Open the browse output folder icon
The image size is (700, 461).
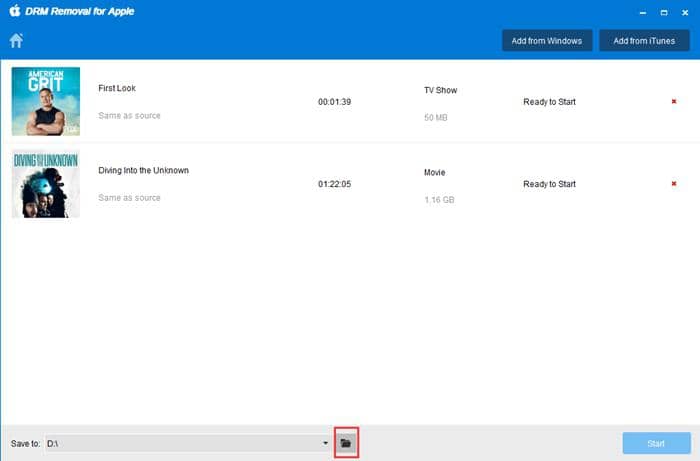click(x=346, y=442)
